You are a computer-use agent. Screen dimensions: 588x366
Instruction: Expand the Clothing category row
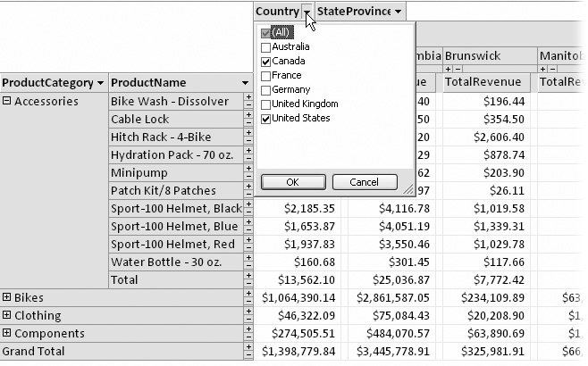(7, 315)
